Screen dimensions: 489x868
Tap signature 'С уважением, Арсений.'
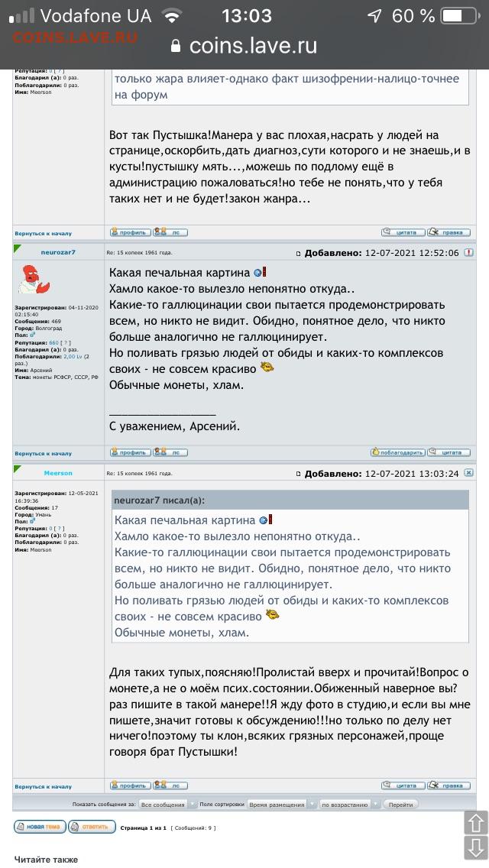(175, 427)
